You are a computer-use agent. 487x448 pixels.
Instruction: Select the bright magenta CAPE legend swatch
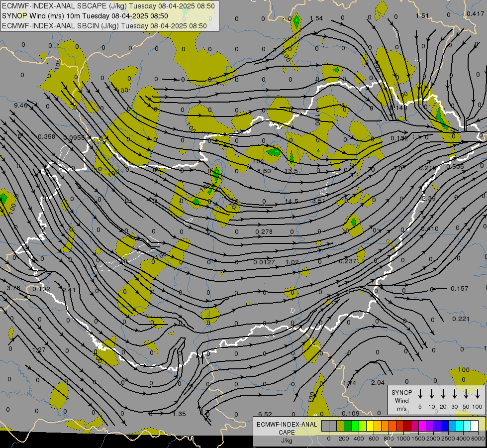[x=422, y=426]
